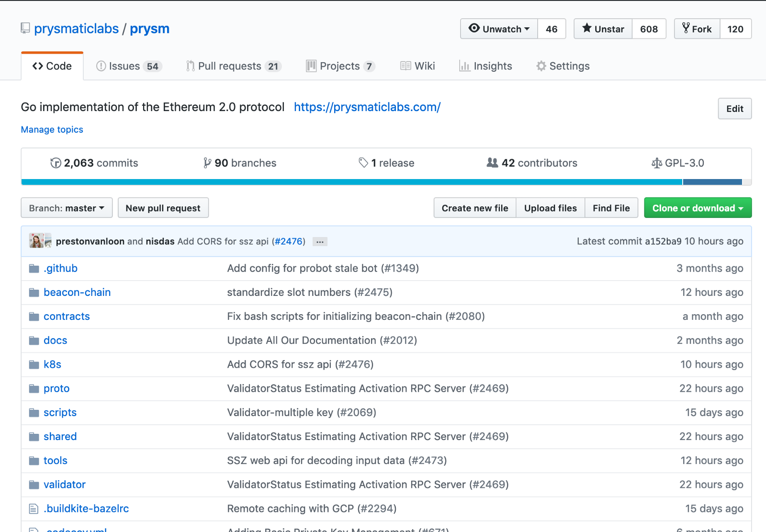The image size is (766, 532).
Task: Click the repository book icon beside prysmaticlabs
Action: pos(25,29)
